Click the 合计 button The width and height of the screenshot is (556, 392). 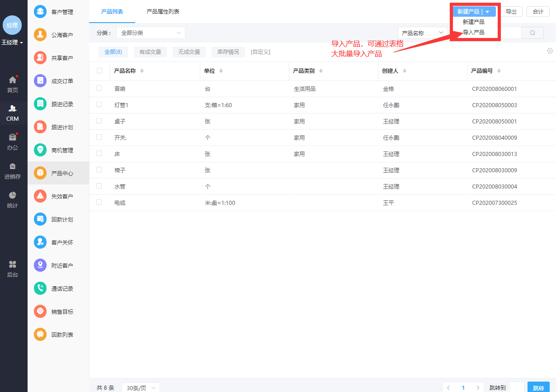pyautogui.click(x=538, y=12)
